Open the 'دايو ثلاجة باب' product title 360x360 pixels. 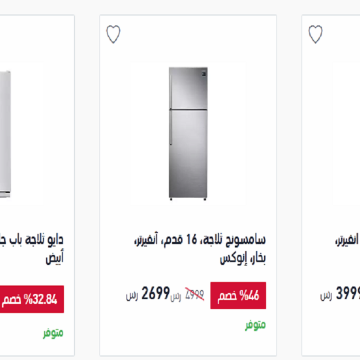(x=31, y=240)
